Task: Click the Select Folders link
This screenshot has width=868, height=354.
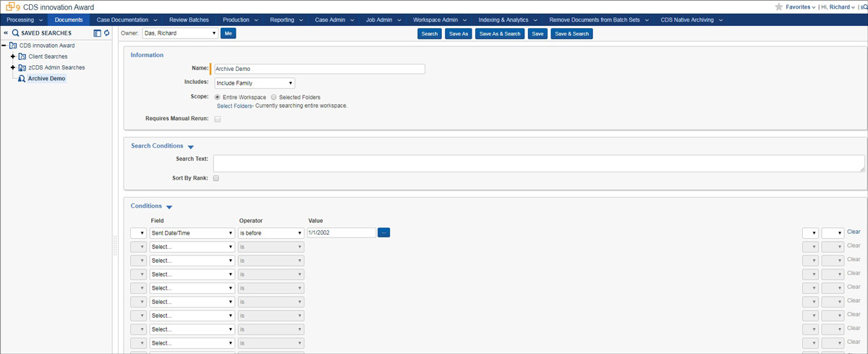Action: [x=234, y=106]
